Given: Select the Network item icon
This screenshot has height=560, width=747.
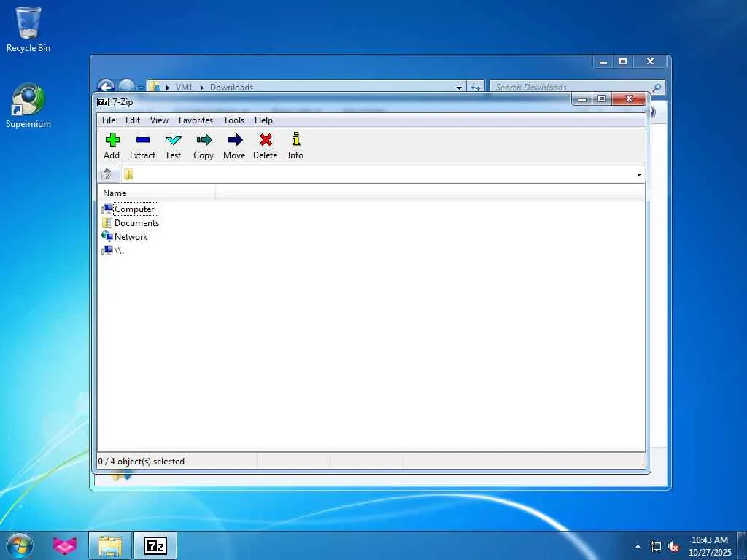Looking at the screenshot, I should [107, 237].
